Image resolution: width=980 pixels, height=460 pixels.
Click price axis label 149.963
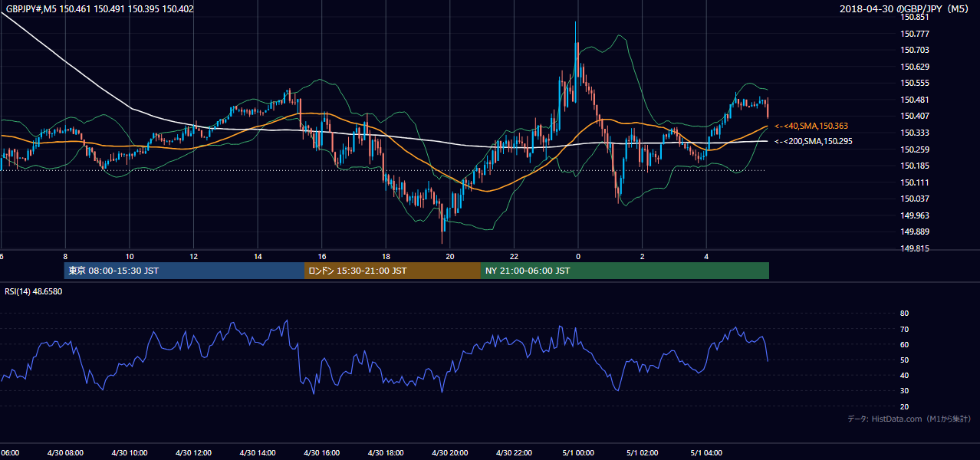[915, 215]
